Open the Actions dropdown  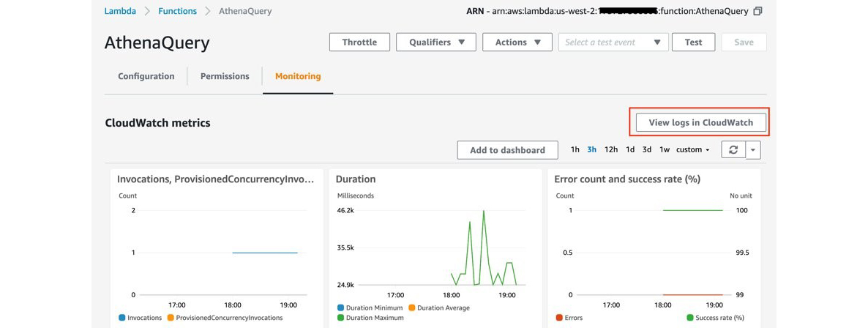(x=517, y=42)
